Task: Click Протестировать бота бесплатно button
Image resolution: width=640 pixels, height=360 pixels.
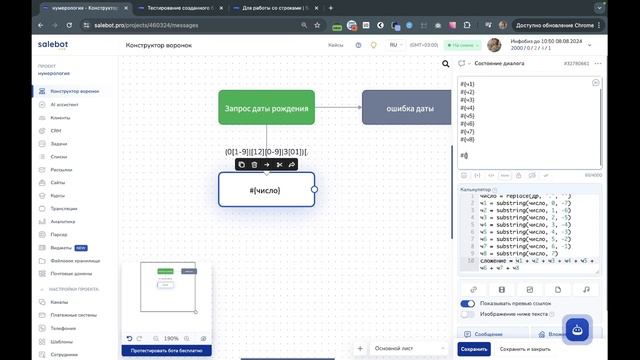Action: tap(167, 351)
